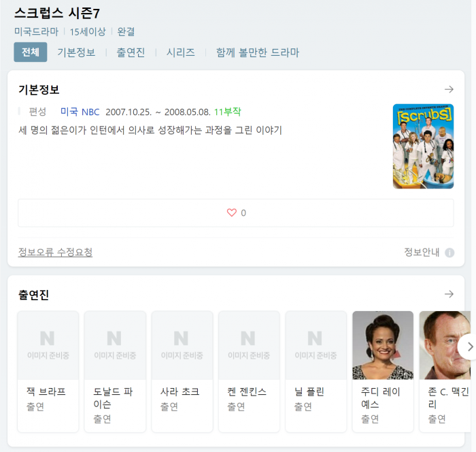Select 도날드 파이슨 cast card
This screenshot has width=476, height=452.
[x=115, y=371]
